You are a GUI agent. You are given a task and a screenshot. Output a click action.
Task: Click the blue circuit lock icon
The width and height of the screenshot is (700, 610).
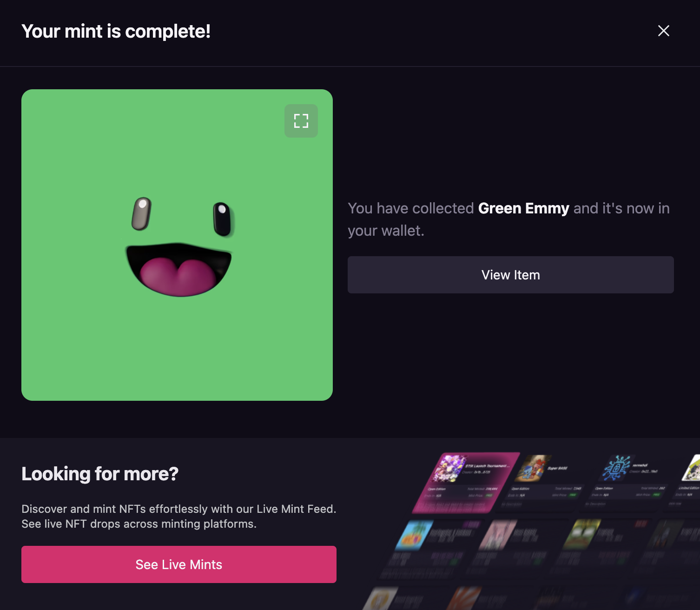[x=616, y=468]
